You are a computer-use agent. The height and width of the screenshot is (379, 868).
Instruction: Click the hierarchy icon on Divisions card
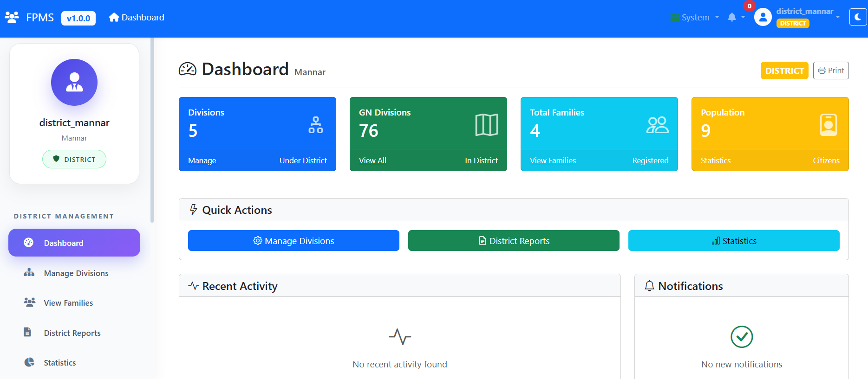315,125
